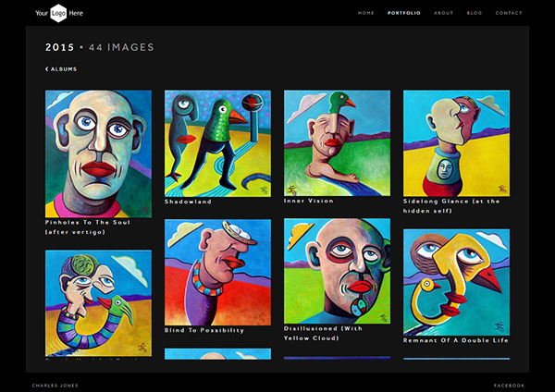Click the Blind To Possibility caption
Image resolution: width=555 pixels, height=392 pixels.
pyautogui.click(x=204, y=330)
